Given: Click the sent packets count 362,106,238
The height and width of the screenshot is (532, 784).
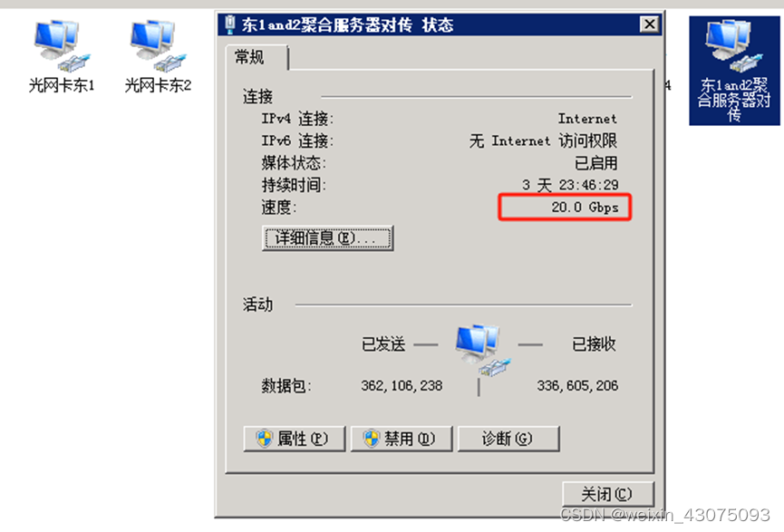Looking at the screenshot, I should (402, 385).
